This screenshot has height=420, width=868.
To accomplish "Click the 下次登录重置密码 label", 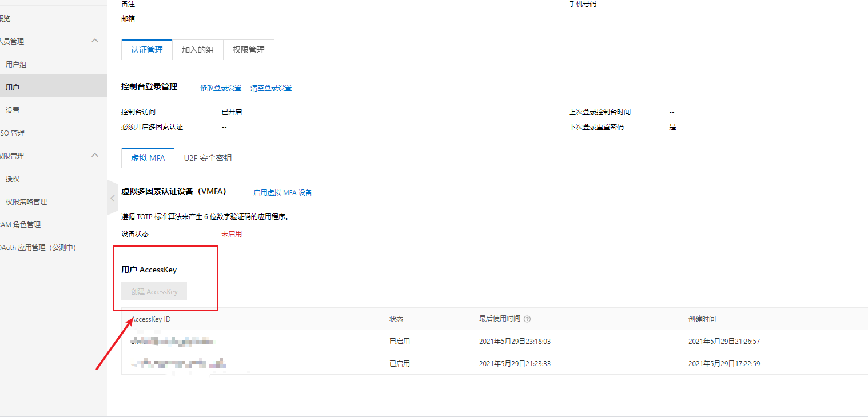I will 596,127.
